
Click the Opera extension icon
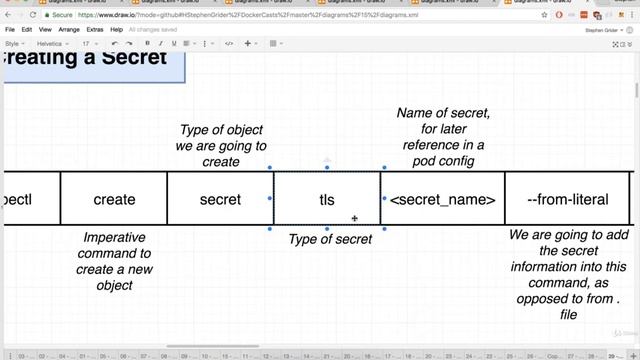[x=559, y=15]
